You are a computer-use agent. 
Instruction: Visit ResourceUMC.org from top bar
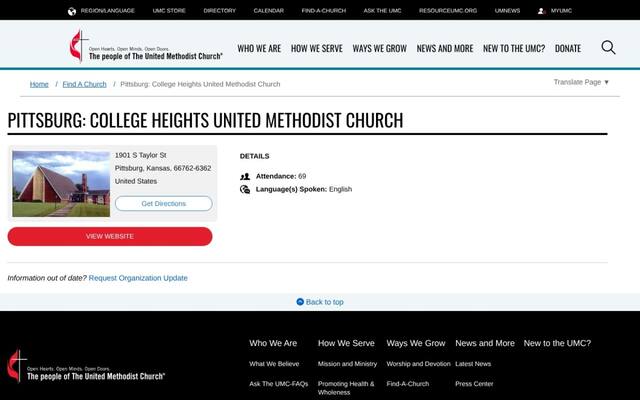pyautogui.click(x=448, y=11)
